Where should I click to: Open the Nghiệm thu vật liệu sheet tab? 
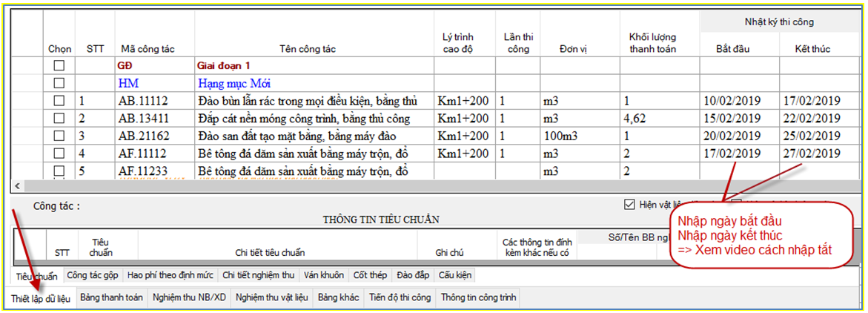click(272, 297)
